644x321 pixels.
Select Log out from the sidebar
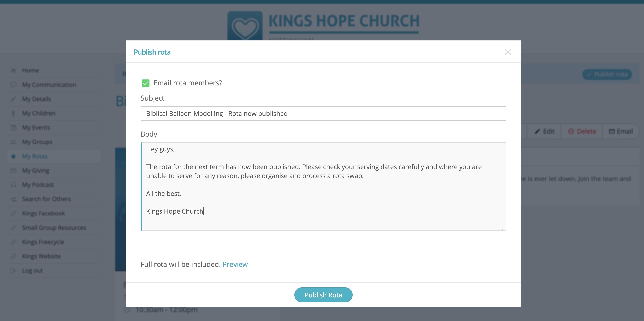[x=32, y=270]
